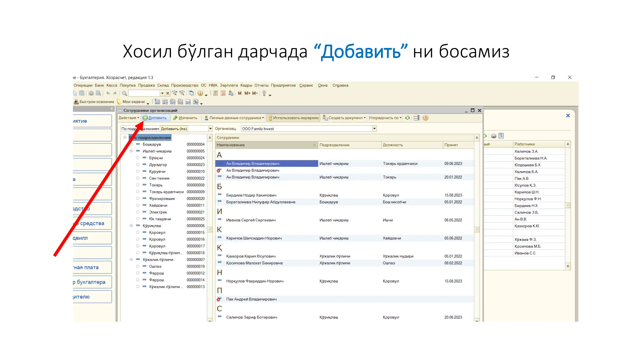Screen dimensions: 644x362
Task: Select the Ошпаз tree item
Action: [x=155, y=266]
